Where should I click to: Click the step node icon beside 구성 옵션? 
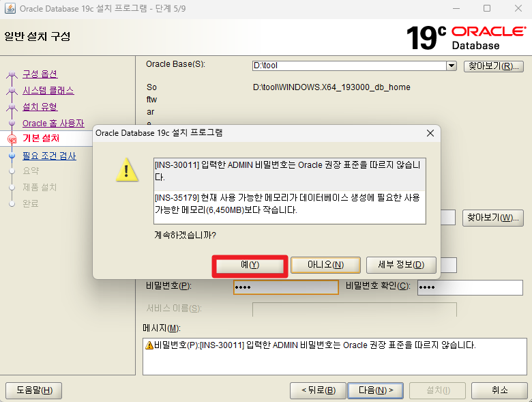[x=12, y=74]
